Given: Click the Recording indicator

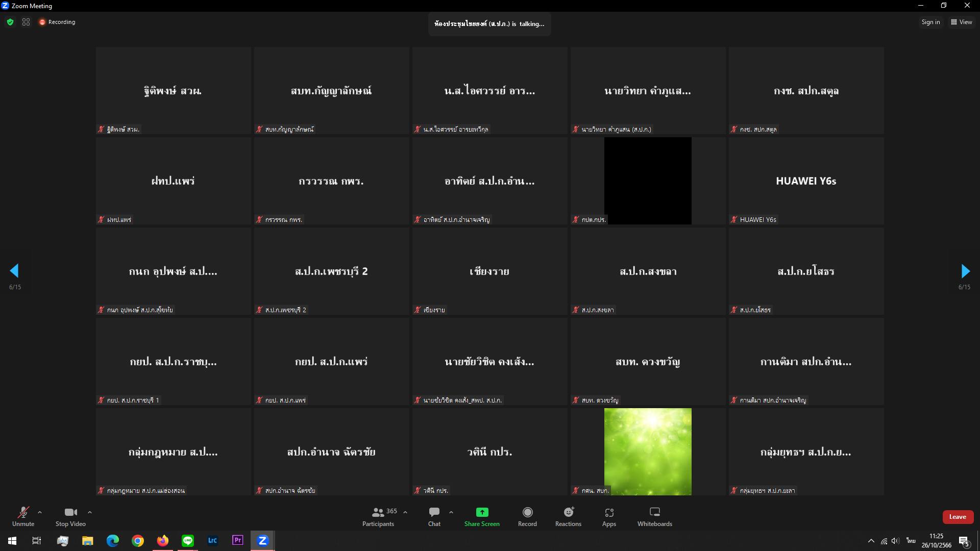Looking at the screenshot, I should coord(57,22).
